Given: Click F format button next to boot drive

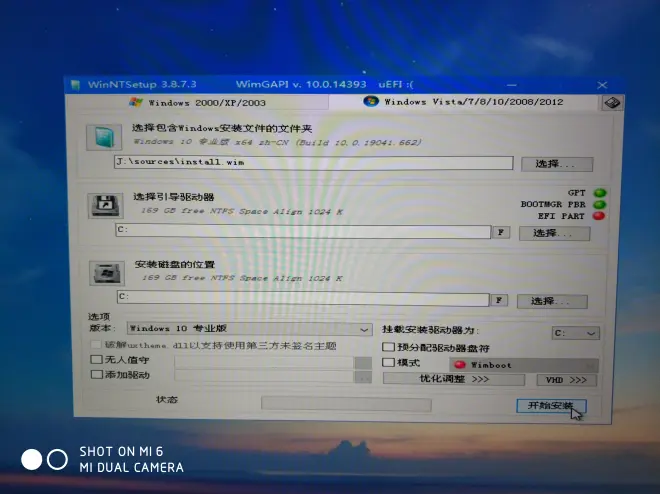Looking at the screenshot, I should (501, 232).
